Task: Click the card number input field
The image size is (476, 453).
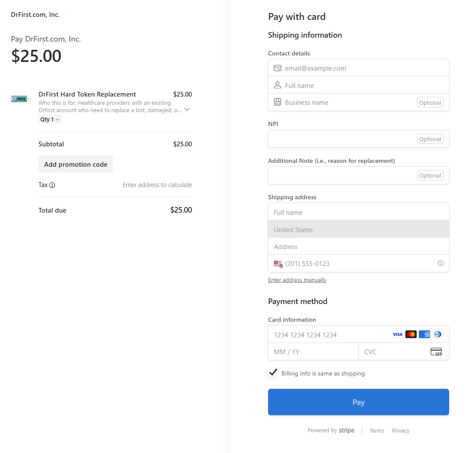Action: [x=329, y=335]
